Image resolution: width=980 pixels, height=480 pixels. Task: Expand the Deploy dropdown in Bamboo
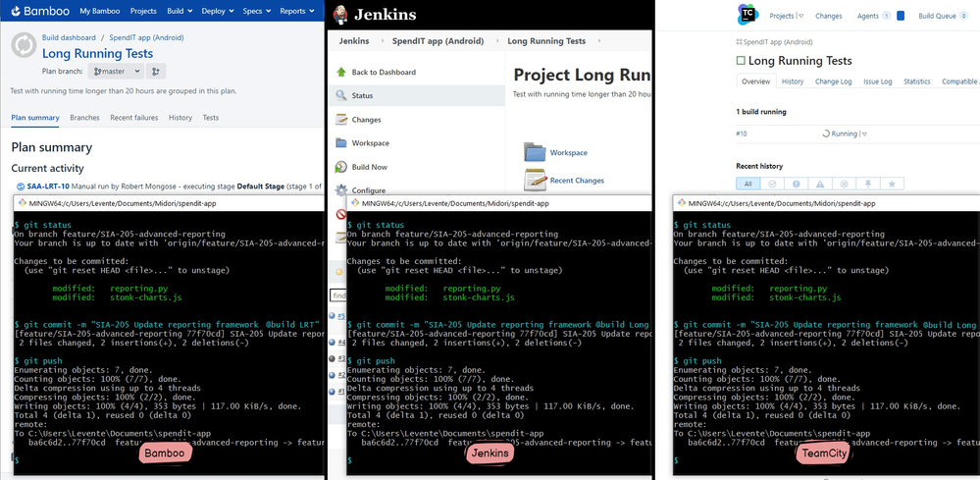218,11
